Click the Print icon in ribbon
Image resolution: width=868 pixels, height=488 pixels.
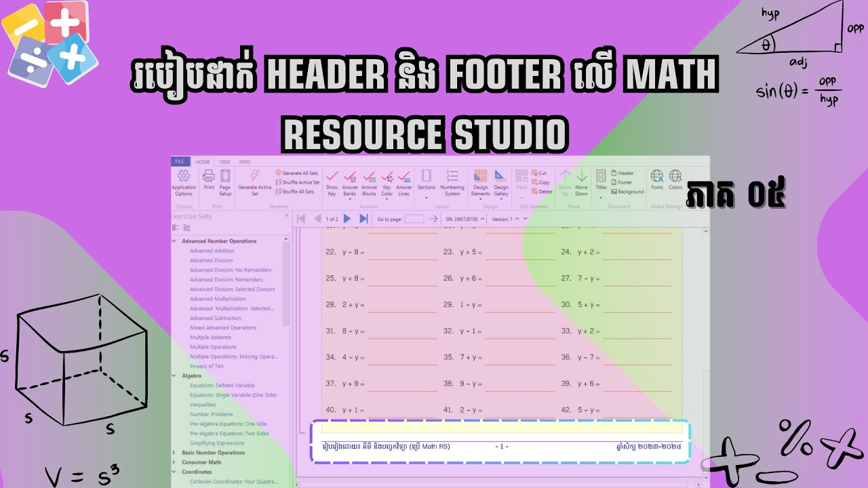coord(209,176)
